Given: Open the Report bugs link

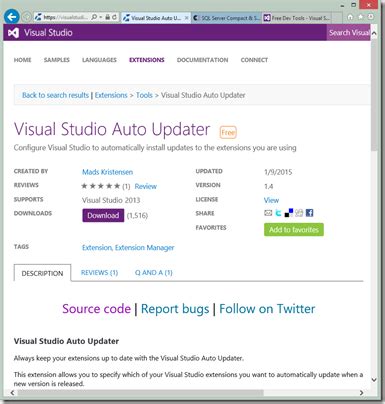Looking at the screenshot, I should [175, 309].
